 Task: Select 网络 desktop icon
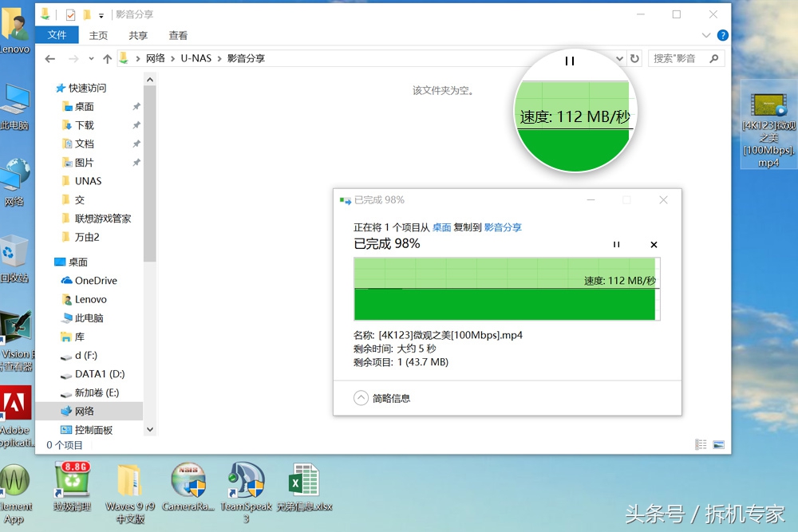pyautogui.click(x=14, y=182)
